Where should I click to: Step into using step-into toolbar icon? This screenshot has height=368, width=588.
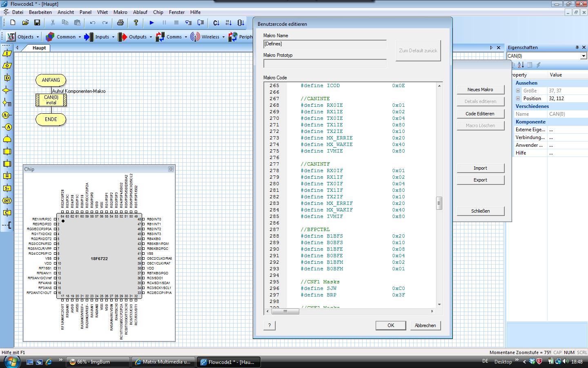coord(188,22)
